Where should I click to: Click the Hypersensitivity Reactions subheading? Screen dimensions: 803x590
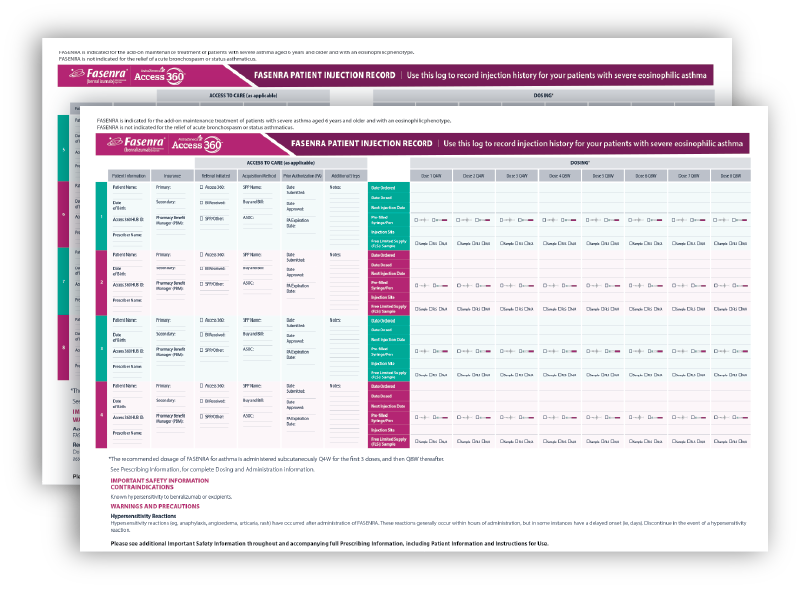pyautogui.click(x=143, y=516)
